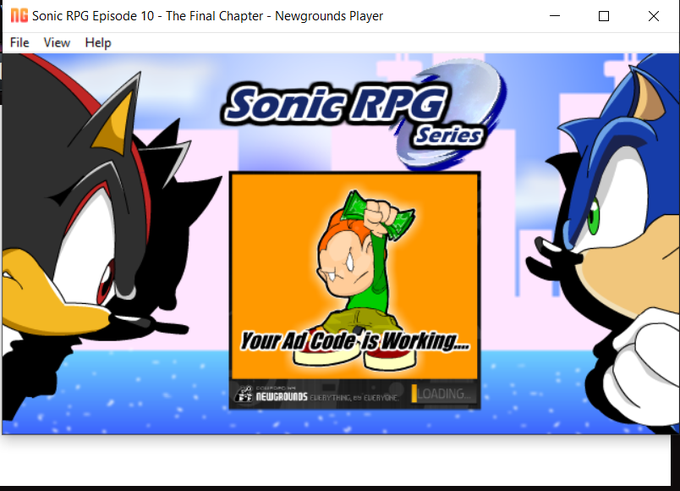680x491 pixels.
Task: Open the File menu
Action: tap(20, 43)
